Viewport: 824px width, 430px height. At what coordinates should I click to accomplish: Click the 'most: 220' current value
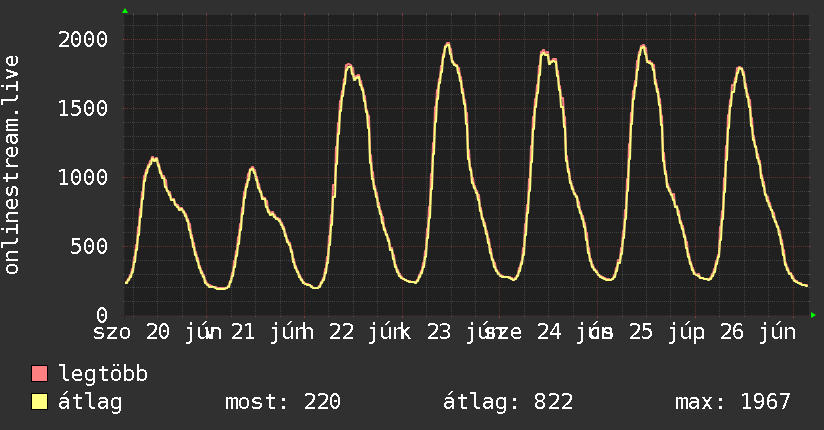click(283, 402)
